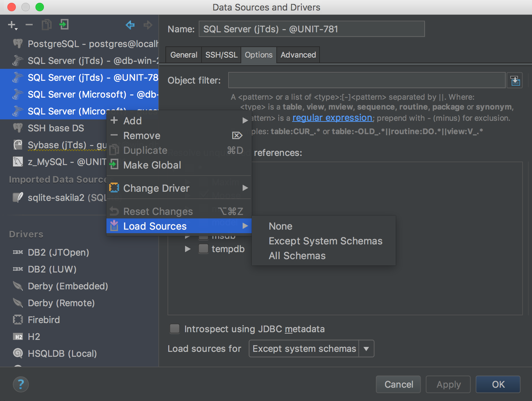532x401 pixels.
Task: Click the remove minus toolbar icon
Action: 29,25
